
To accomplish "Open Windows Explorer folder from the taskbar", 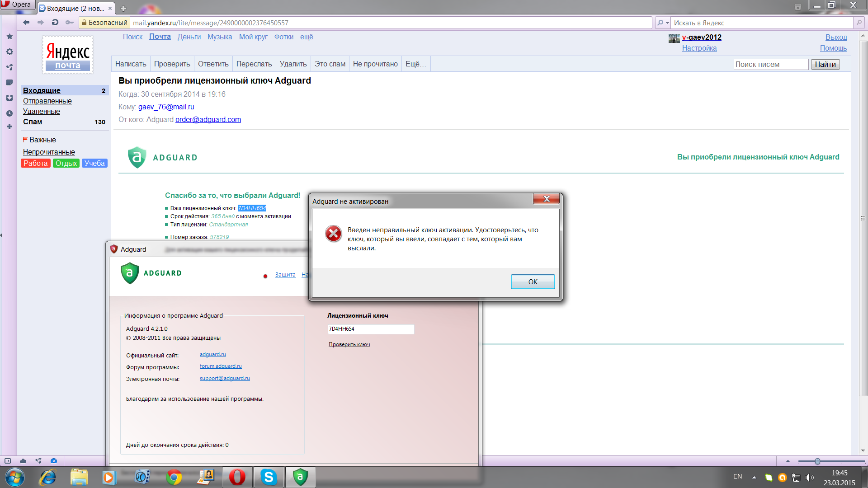I will [79, 477].
